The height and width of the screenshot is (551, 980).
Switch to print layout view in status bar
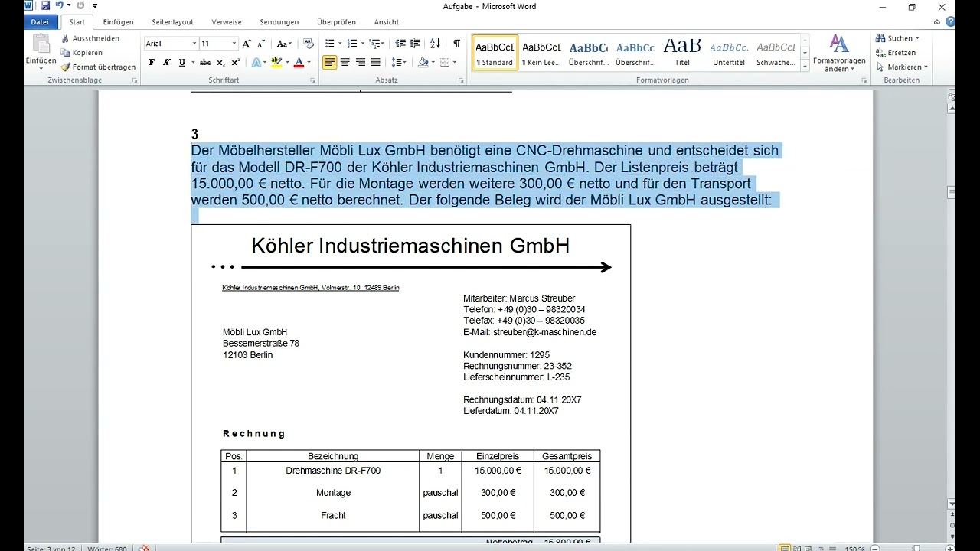[785, 548]
